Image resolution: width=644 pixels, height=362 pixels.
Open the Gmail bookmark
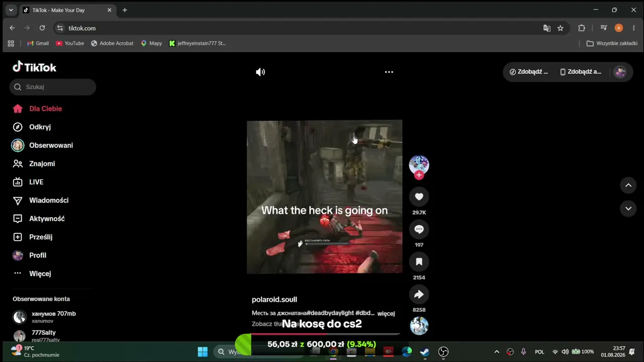click(38, 43)
